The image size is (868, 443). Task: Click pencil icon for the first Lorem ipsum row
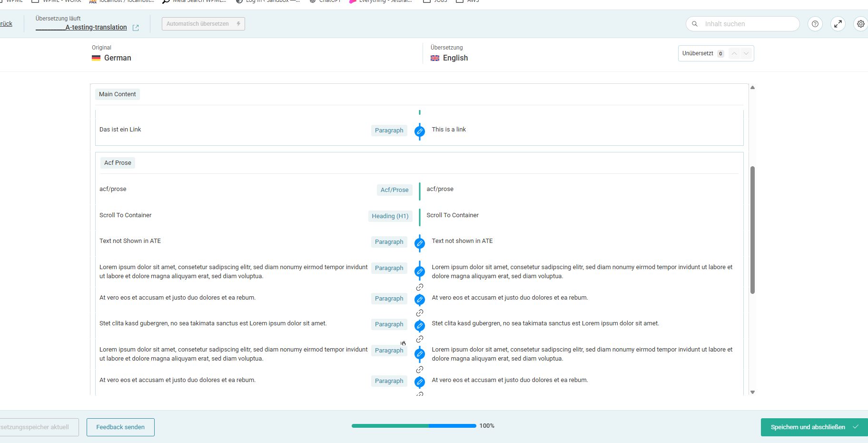pyautogui.click(x=420, y=272)
